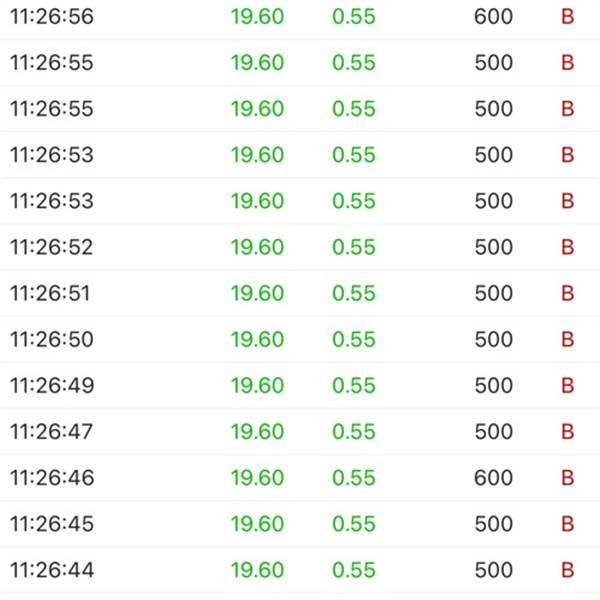Viewport: 600px width, 600px height.
Task: Click the 500 volume in 11:26:44 row
Action: coord(494,570)
